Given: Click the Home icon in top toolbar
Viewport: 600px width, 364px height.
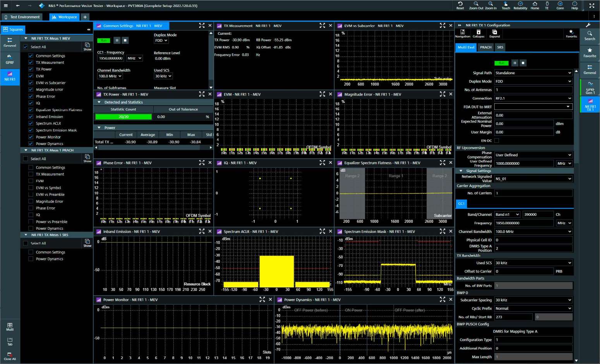Looking at the screenshot, I should point(535,5).
